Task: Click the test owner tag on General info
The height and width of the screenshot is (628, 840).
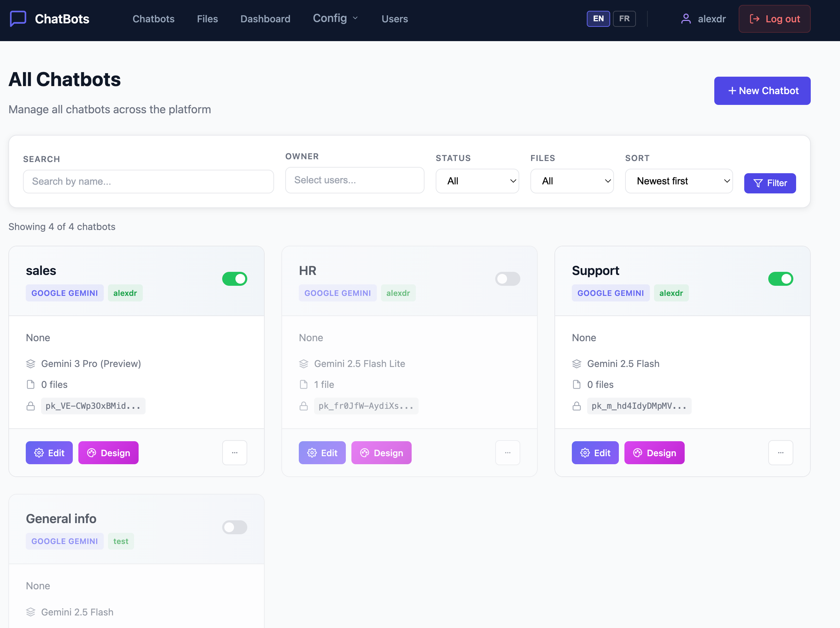Action: (x=121, y=541)
